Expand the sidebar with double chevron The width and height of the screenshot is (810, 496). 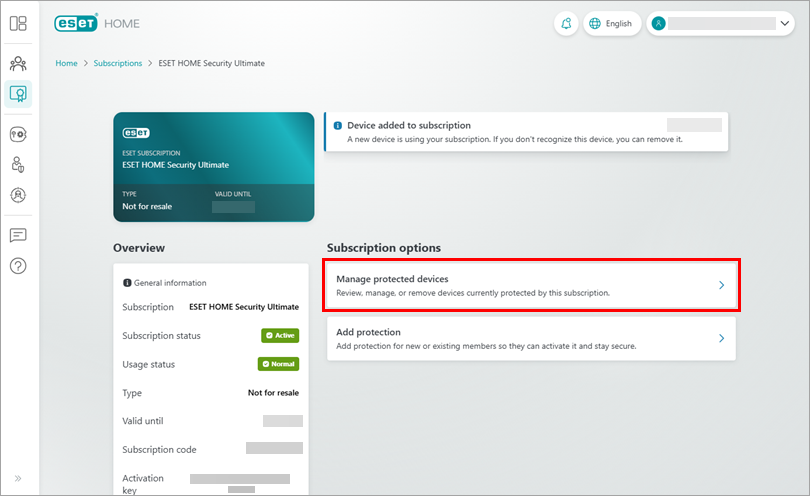coord(18,478)
